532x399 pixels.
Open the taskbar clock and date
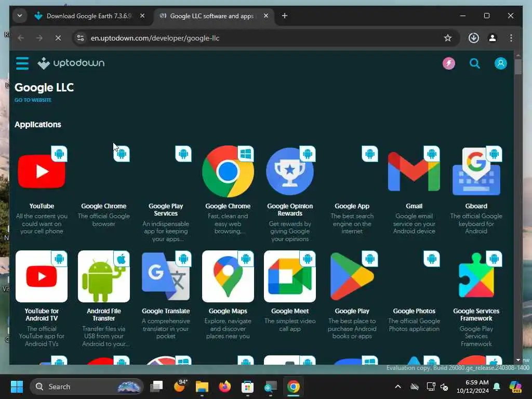(472, 387)
